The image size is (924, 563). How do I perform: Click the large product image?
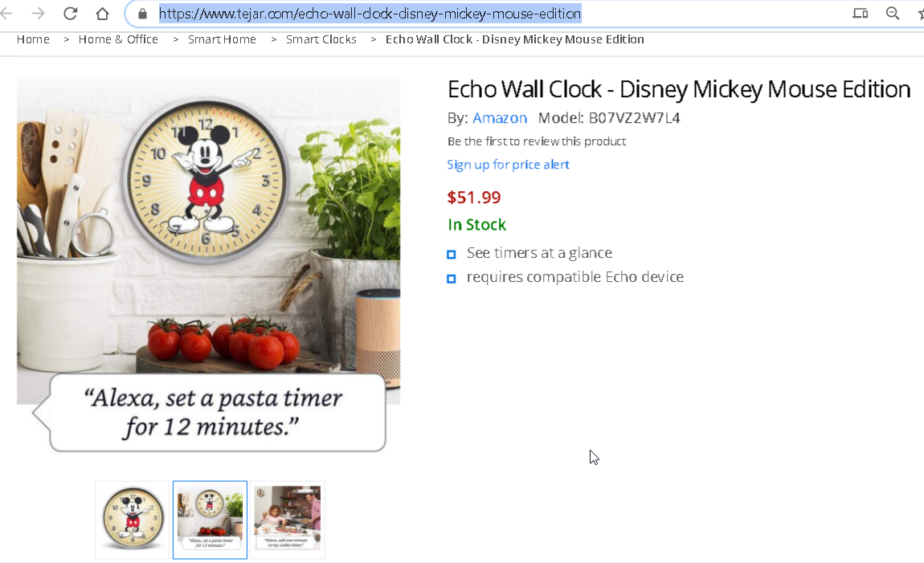point(209,266)
